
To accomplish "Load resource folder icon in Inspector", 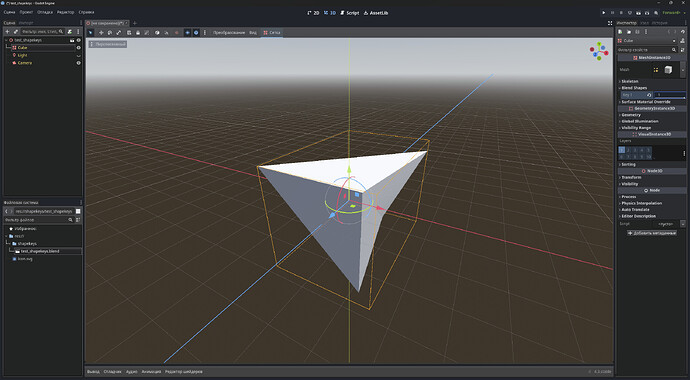I will pyautogui.click(x=629, y=32).
